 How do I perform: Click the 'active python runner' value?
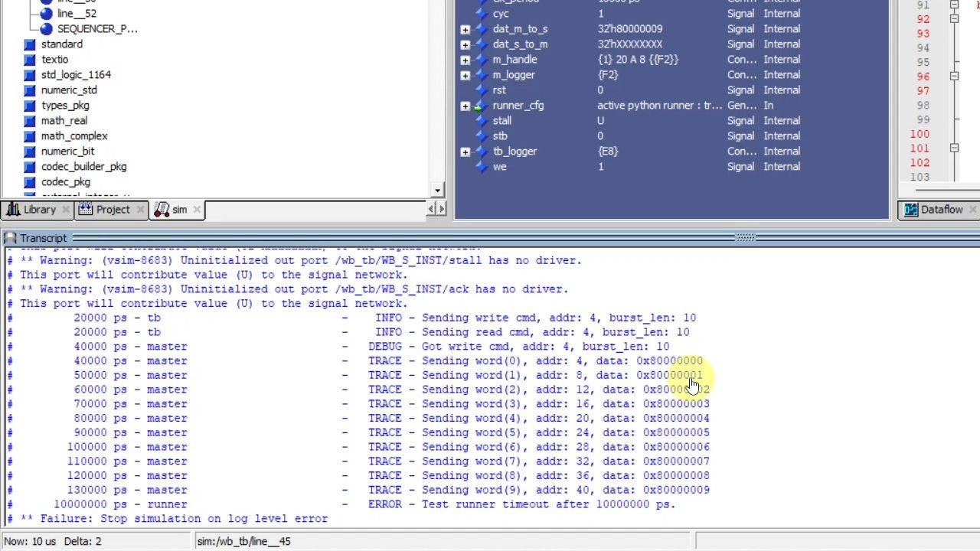(659, 106)
